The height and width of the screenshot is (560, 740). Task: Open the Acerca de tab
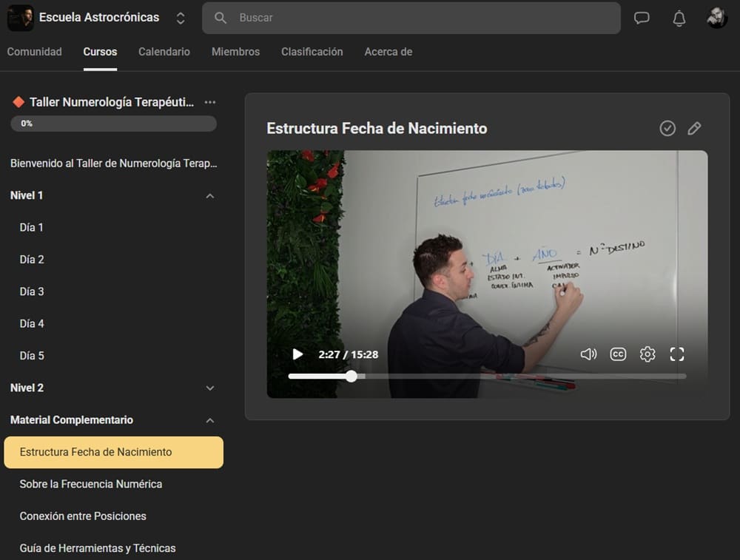point(388,52)
